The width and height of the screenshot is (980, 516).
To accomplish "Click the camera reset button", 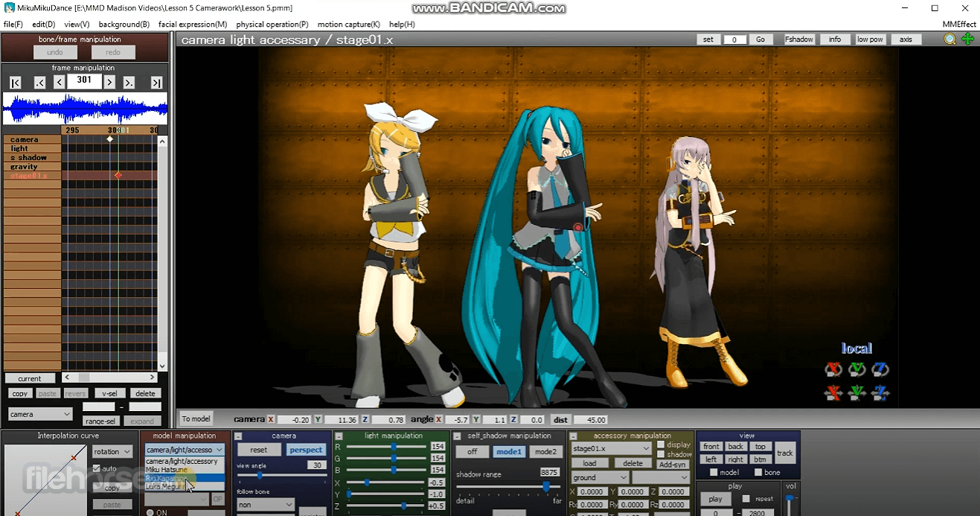I will (x=258, y=450).
